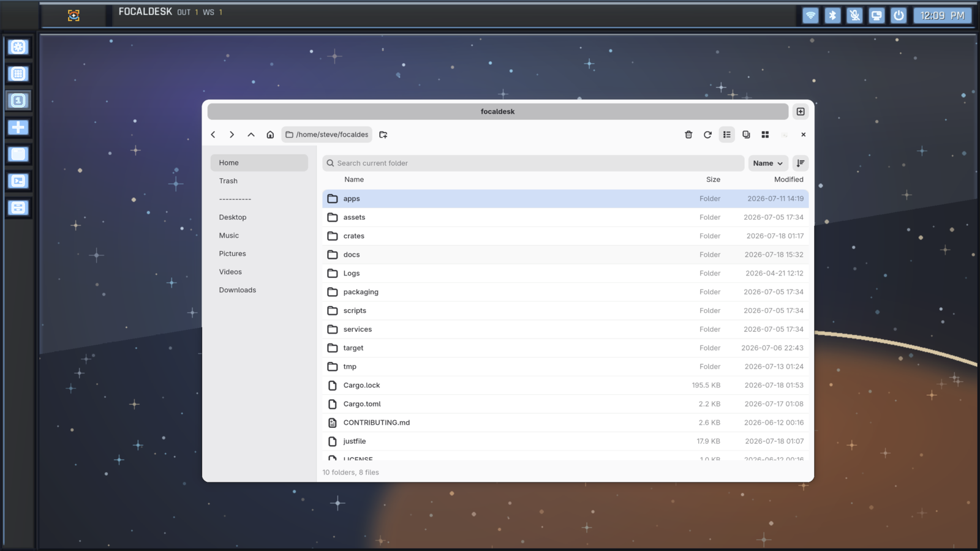The image size is (980, 551).
Task: Select the crates folder row
Action: (565, 236)
